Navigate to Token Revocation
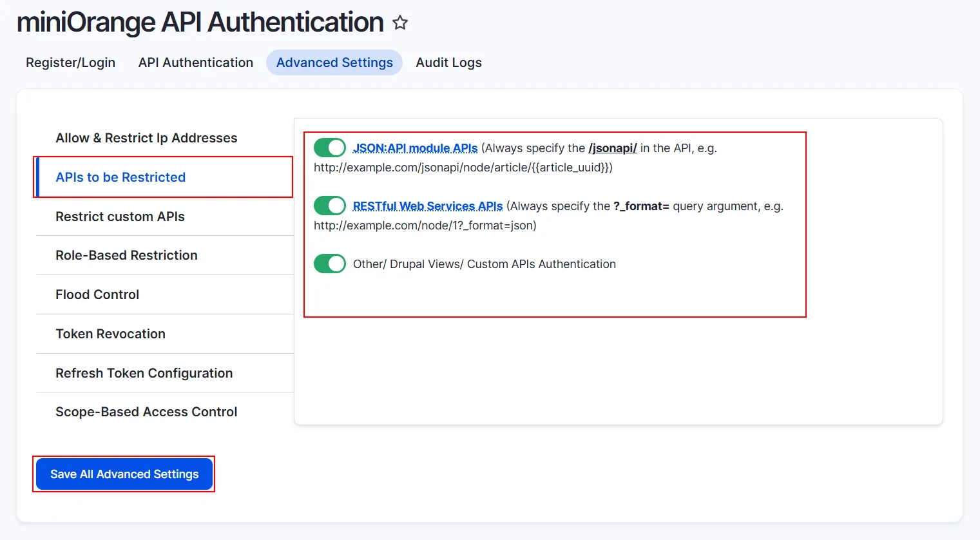This screenshot has width=980, height=540. click(x=110, y=334)
